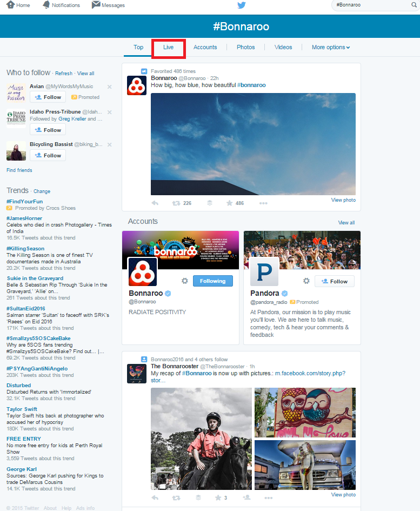This screenshot has height=511, width=420.
Task: Open #SultanEid2016 trend
Action: (26, 308)
